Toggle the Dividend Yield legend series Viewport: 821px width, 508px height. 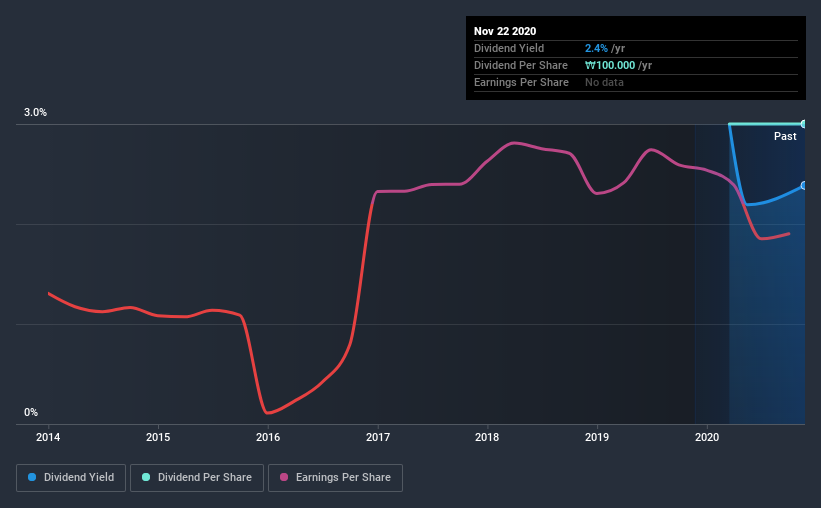tap(71, 478)
